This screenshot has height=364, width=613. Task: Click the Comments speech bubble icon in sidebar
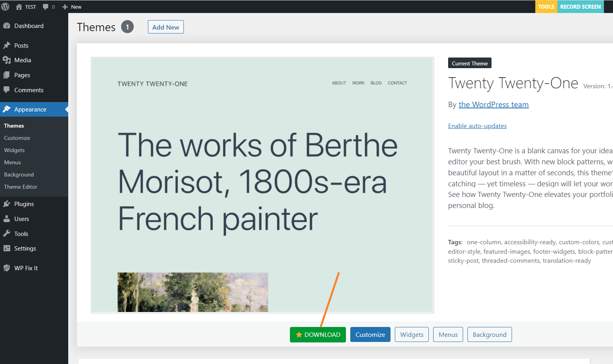coord(7,90)
